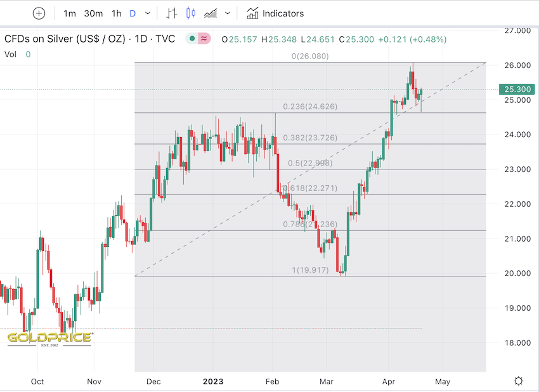
Task: Switch to 30m timeframe
Action: [x=93, y=13]
